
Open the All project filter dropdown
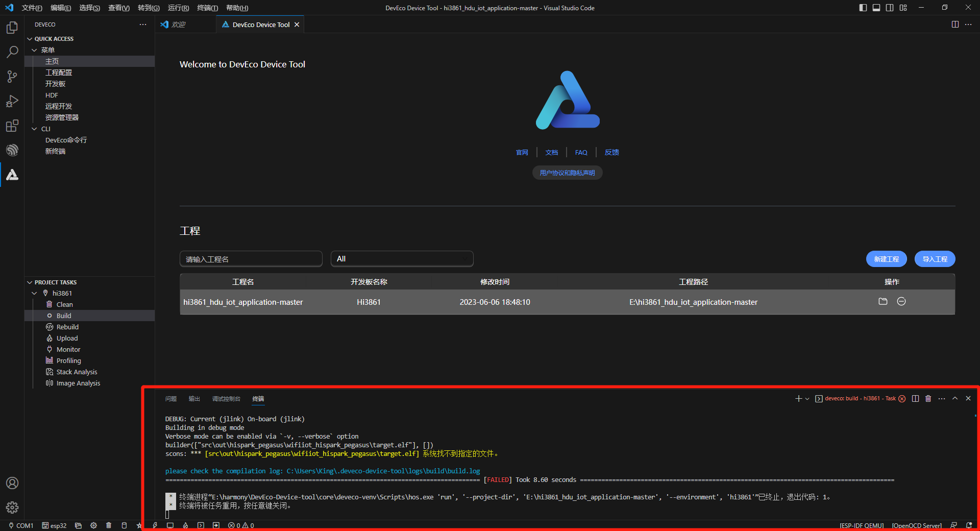[402, 259]
